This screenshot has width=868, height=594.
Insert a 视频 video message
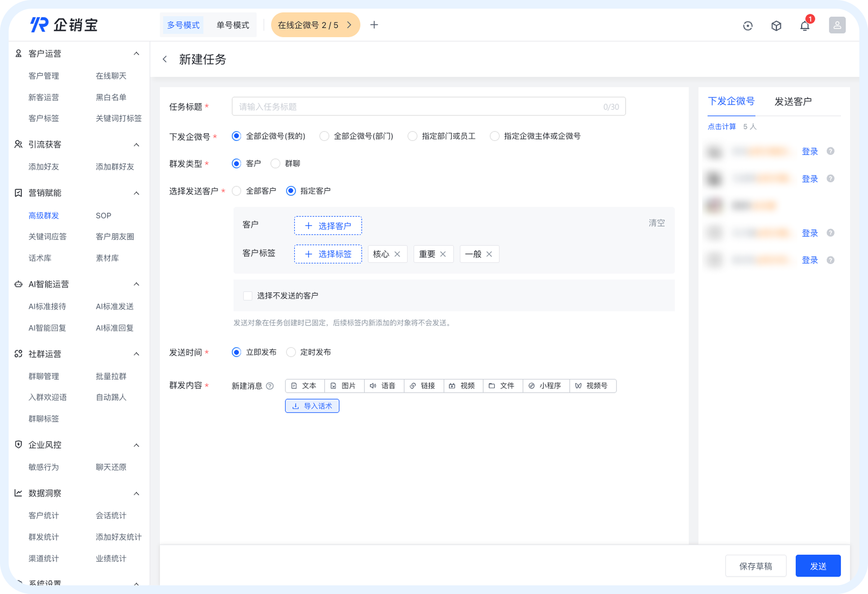(x=463, y=386)
